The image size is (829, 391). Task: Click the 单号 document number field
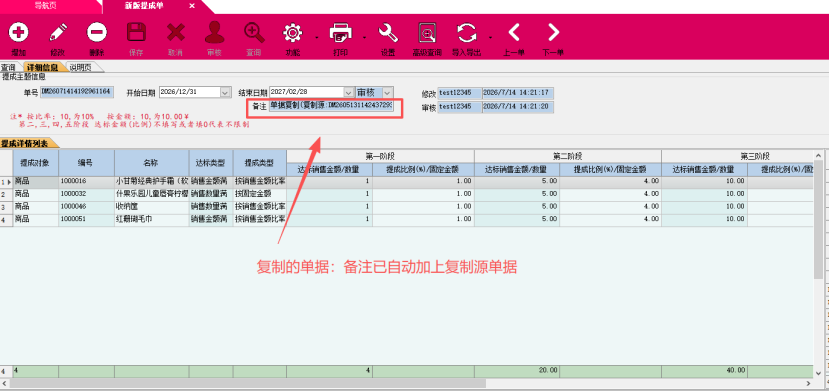point(77,92)
